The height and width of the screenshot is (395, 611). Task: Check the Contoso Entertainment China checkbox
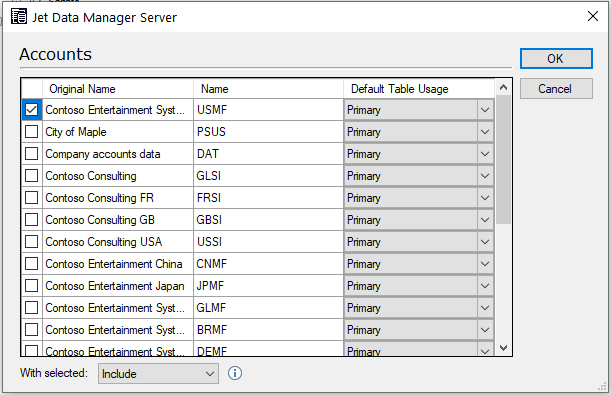(x=32, y=264)
